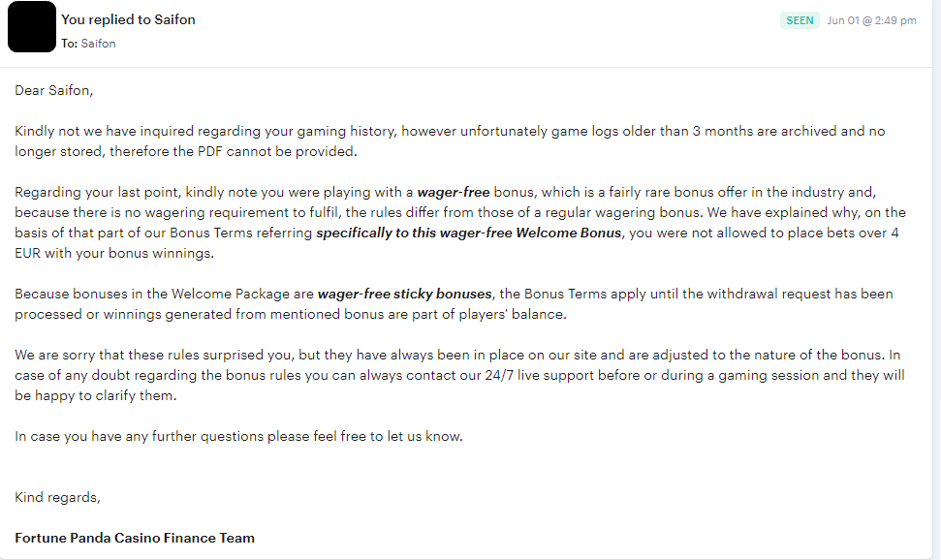Click the "Kind regards," closing line
941x560 pixels.
pos(58,497)
